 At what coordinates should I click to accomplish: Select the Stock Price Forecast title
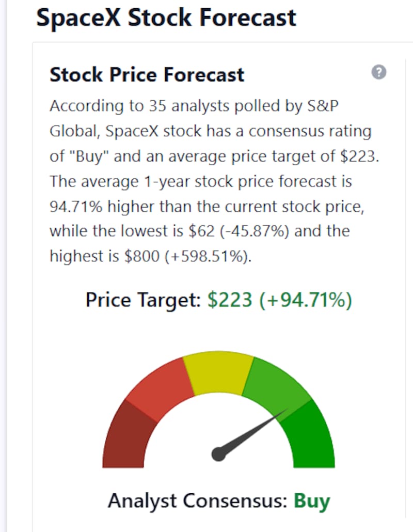click(x=147, y=75)
